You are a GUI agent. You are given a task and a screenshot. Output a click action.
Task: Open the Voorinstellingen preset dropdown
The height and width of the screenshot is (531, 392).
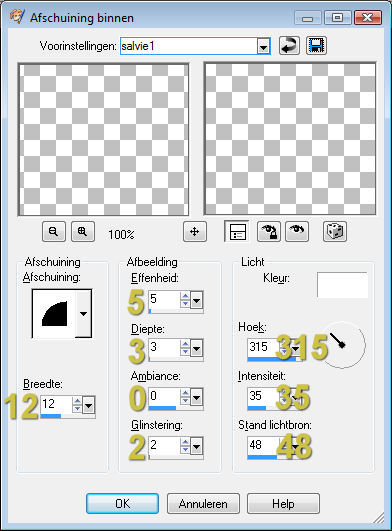(263, 46)
